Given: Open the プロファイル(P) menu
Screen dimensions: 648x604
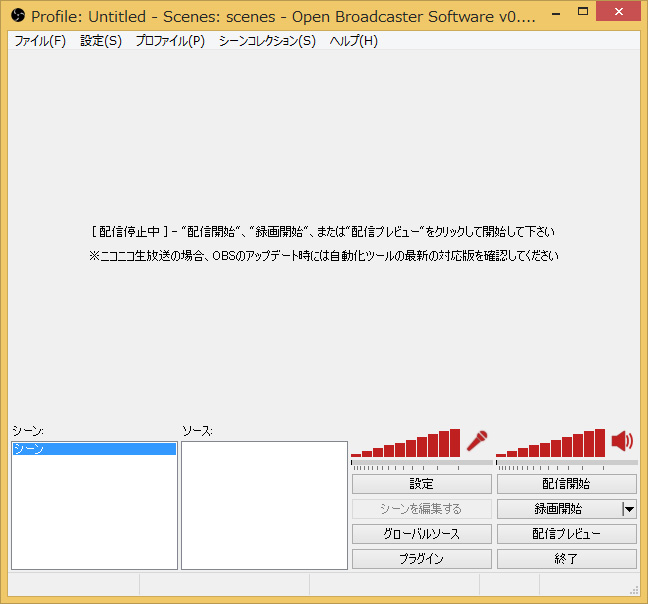Looking at the screenshot, I should coord(170,41).
